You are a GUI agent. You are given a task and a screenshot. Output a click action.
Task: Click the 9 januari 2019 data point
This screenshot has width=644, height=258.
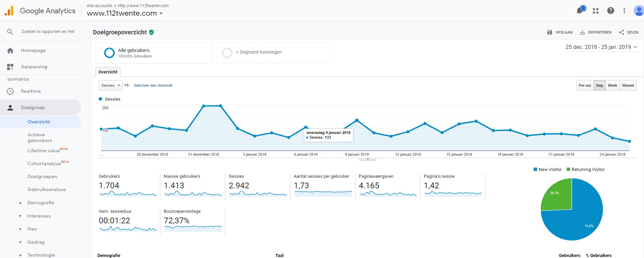coord(357,120)
